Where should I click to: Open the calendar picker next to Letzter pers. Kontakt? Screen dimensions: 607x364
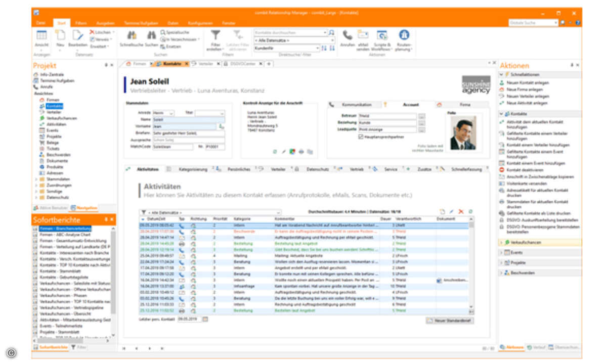(x=205, y=320)
